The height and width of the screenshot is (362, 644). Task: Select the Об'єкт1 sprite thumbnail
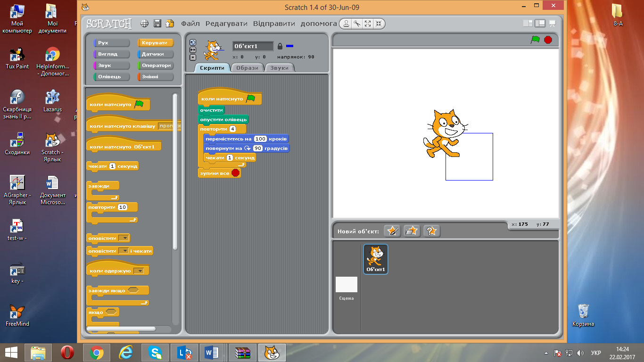click(x=376, y=259)
